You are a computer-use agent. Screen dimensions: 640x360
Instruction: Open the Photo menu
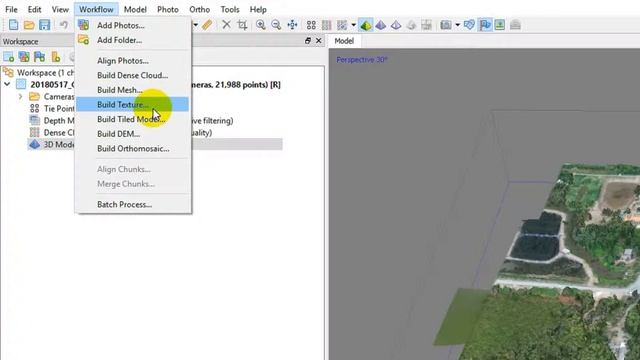click(x=168, y=9)
